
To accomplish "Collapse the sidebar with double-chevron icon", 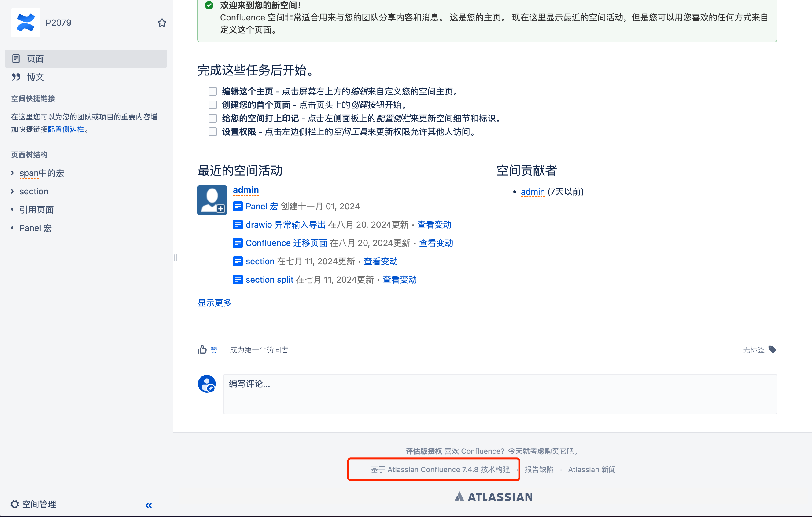I will coord(149,505).
